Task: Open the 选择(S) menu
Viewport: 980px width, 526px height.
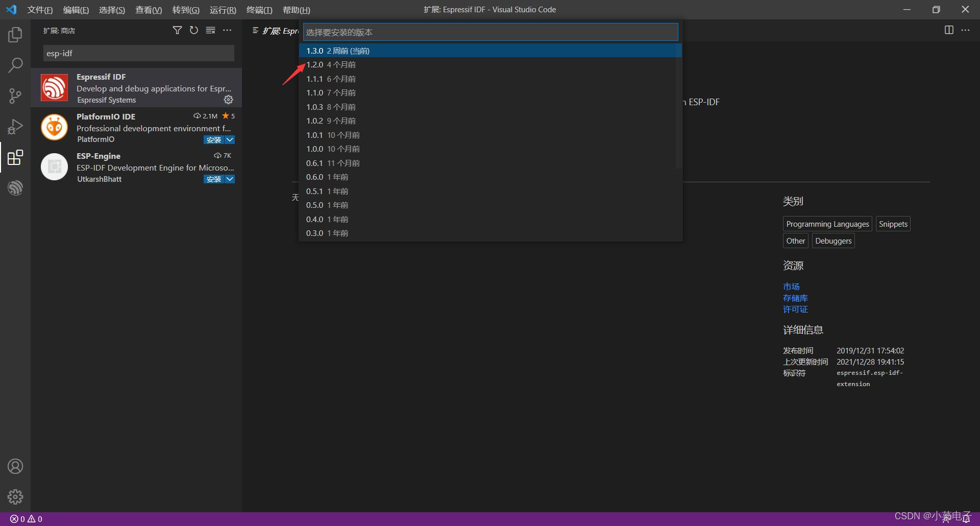Action: pyautogui.click(x=112, y=10)
